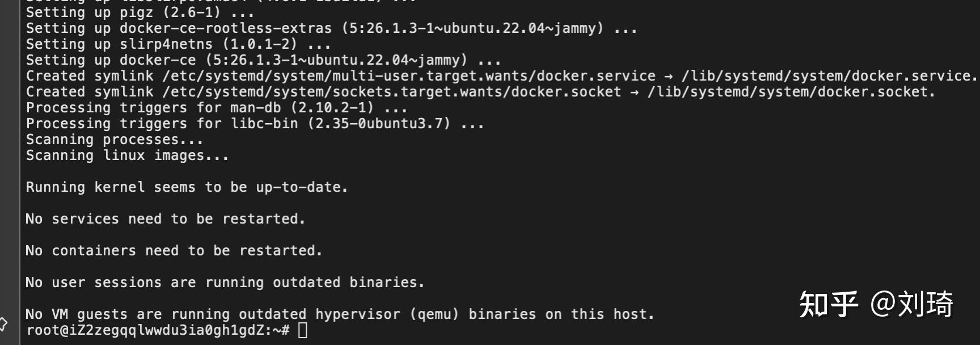The height and width of the screenshot is (345, 980).
Task: Click the "Scanning linux images..." line
Action: point(127,155)
